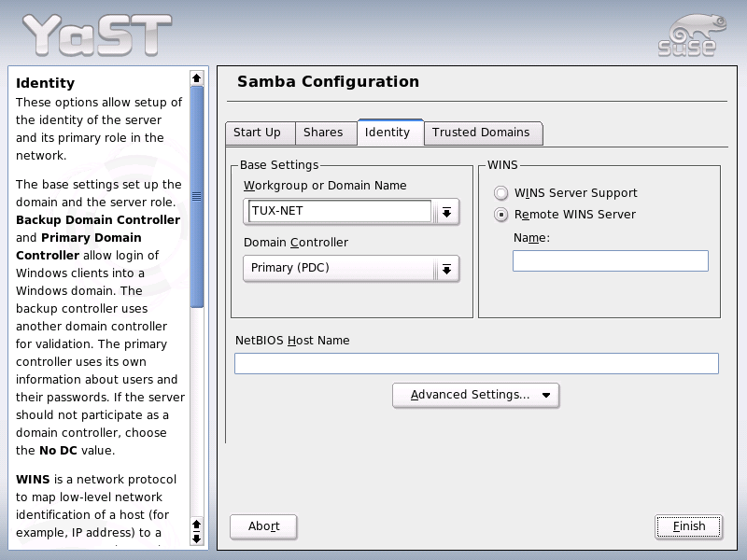This screenshot has width=747, height=560.
Task: Open the Workgroup or Domain Name dropdown arrow
Action: (x=446, y=212)
